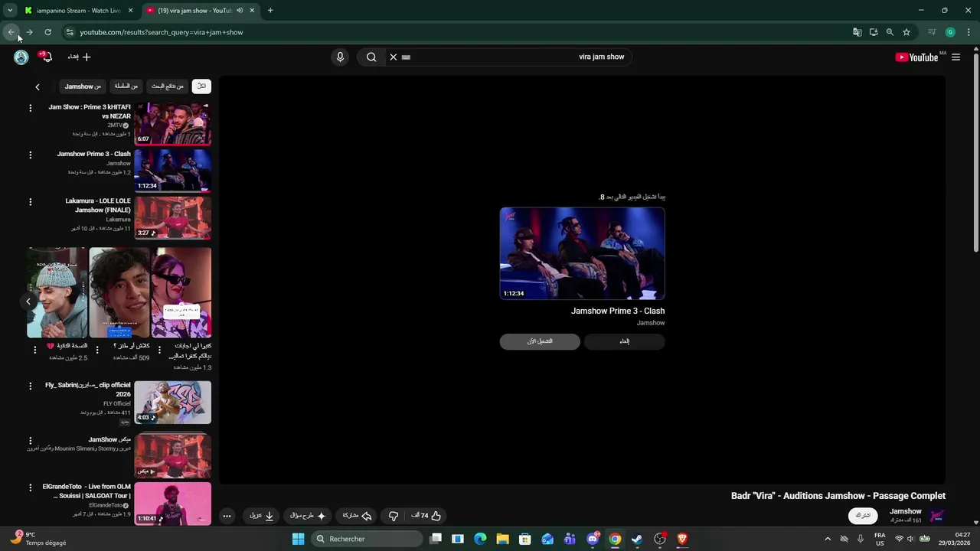
Task: Click the search magnifier button
Action: pos(371,57)
